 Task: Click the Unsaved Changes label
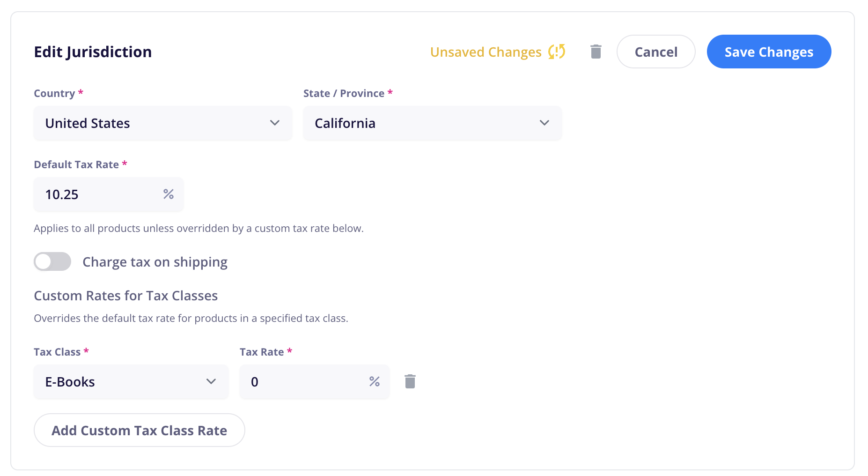[x=485, y=52]
